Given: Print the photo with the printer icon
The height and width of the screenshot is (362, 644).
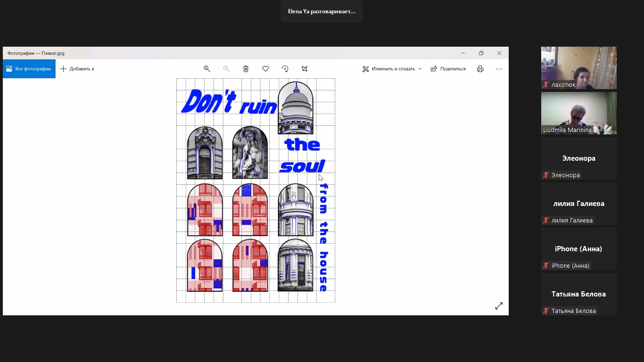Looking at the screenshot, I should point(480,69).
